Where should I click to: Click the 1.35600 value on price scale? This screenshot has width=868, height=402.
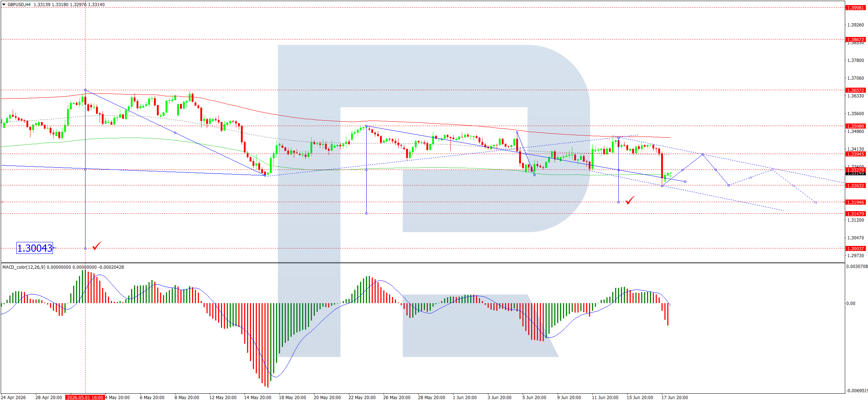pos(855,114)
